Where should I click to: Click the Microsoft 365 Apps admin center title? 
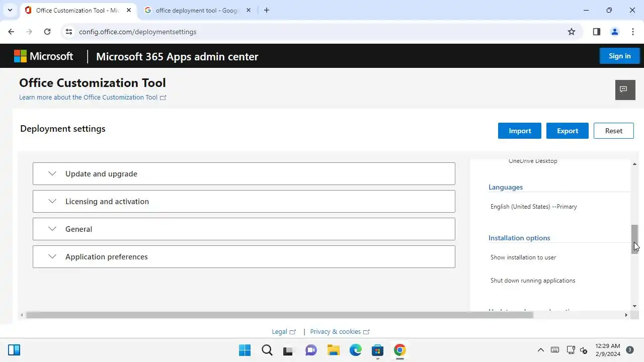point(177,56)
